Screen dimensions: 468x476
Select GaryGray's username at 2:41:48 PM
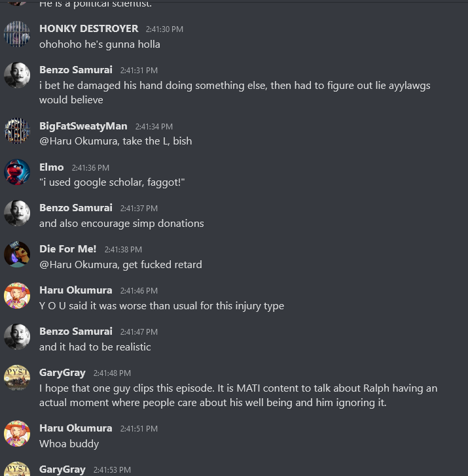point(62,373)
